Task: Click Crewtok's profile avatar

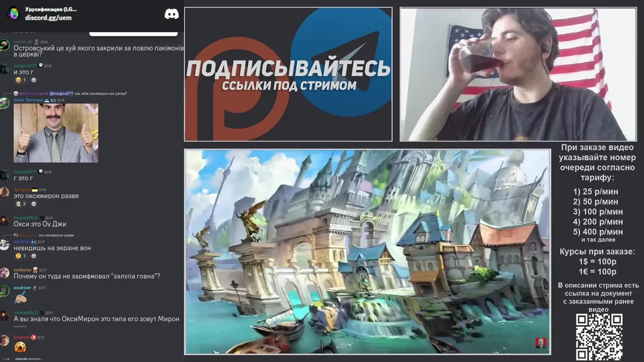Action: [5, 340]
